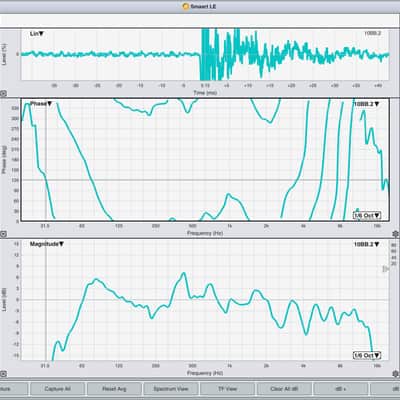Open the trace selector dropdown on the phase plot
This screenshot has width=400, height=400.
tap(366, 104)
